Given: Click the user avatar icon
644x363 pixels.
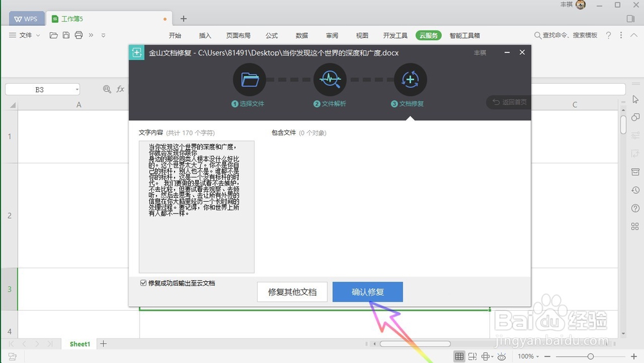Looking at the screenshot, I should click(580, 5).
